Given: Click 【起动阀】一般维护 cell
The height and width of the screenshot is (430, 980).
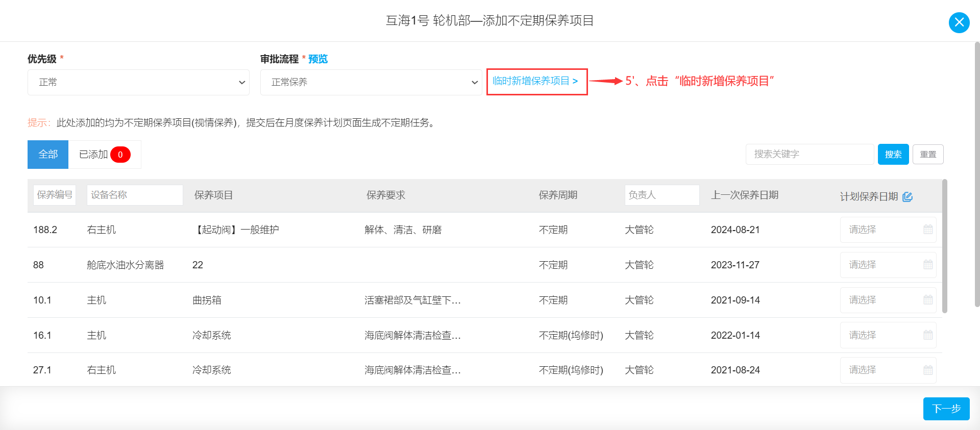Looking at the screenshot, I should pyautogui.click(x=236, y=230).
